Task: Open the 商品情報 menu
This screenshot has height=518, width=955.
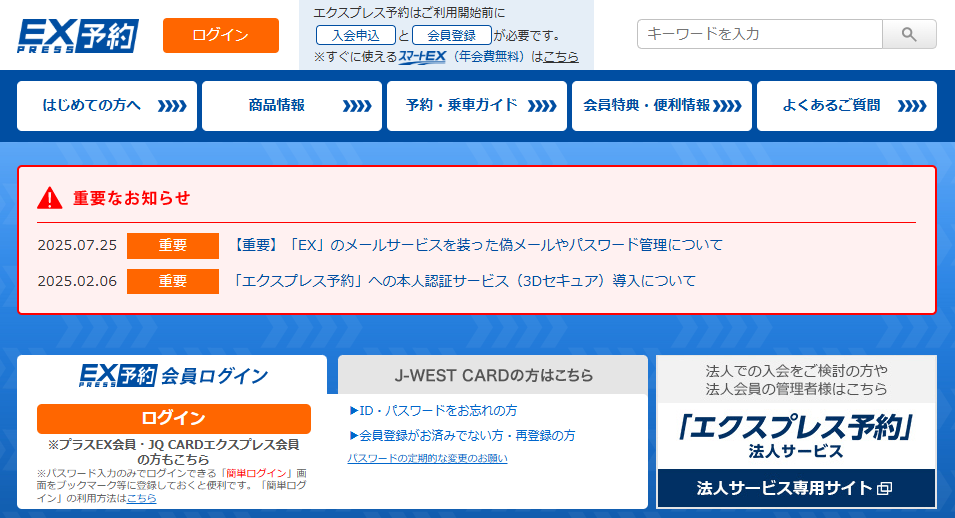Action: click(x=292, y=106)
